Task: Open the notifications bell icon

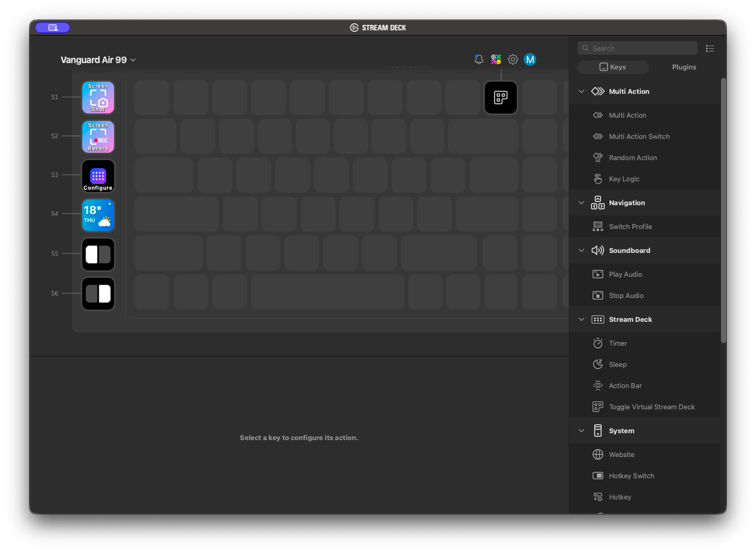Action: pos(479,59)
